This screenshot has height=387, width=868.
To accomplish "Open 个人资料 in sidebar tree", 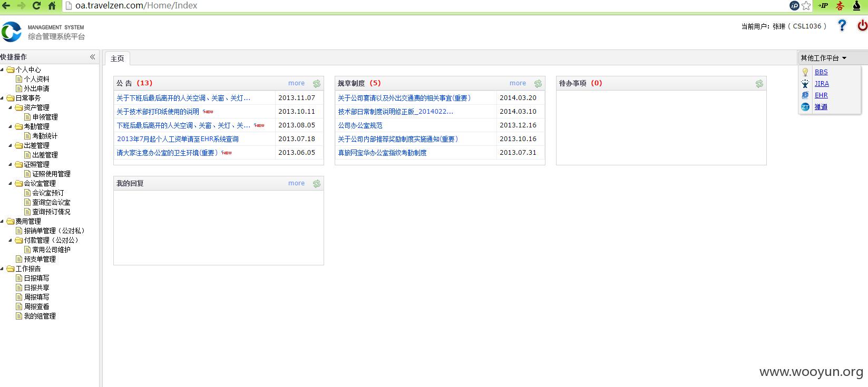I will (36, 79).
